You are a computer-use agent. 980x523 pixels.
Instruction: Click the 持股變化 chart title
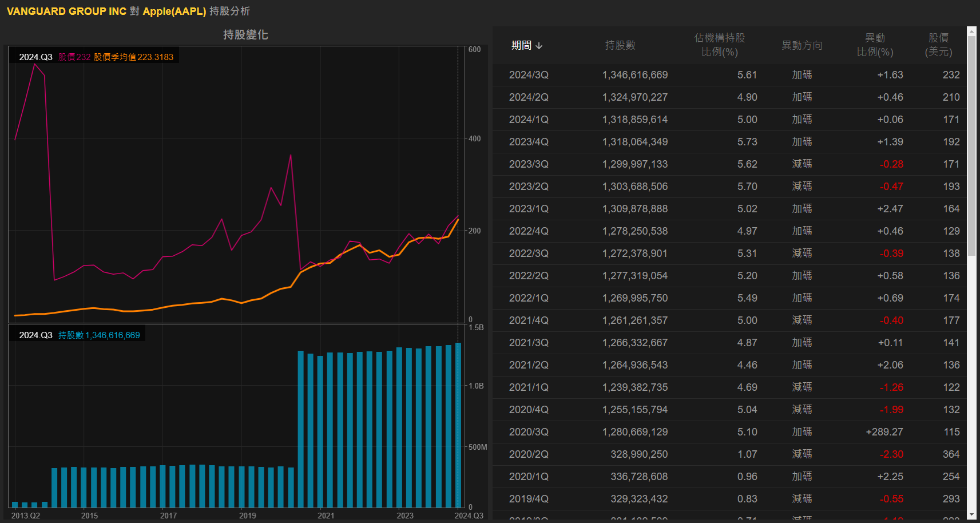click(245, 35)
